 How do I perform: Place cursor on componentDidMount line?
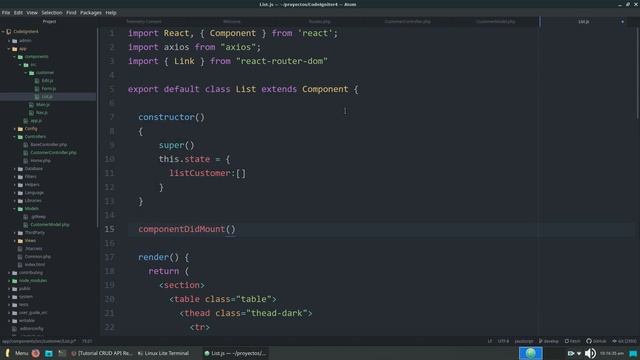(x=381, y=229)
